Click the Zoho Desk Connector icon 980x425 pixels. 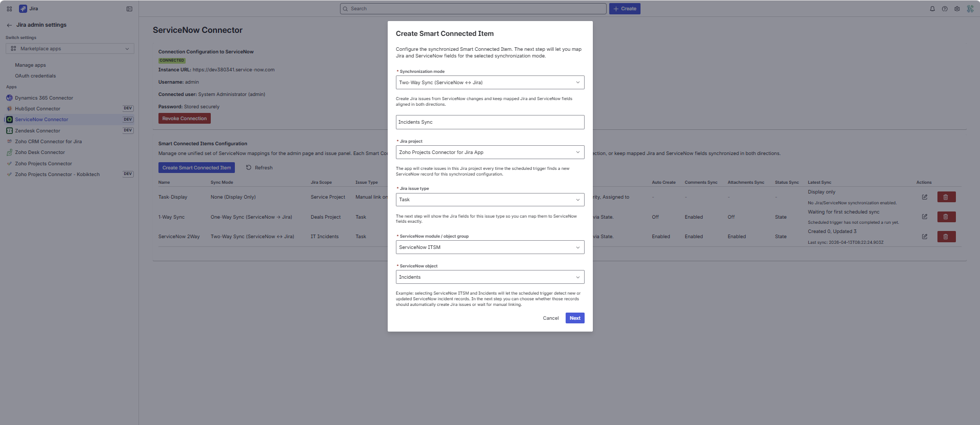click(x=9, y=152)
